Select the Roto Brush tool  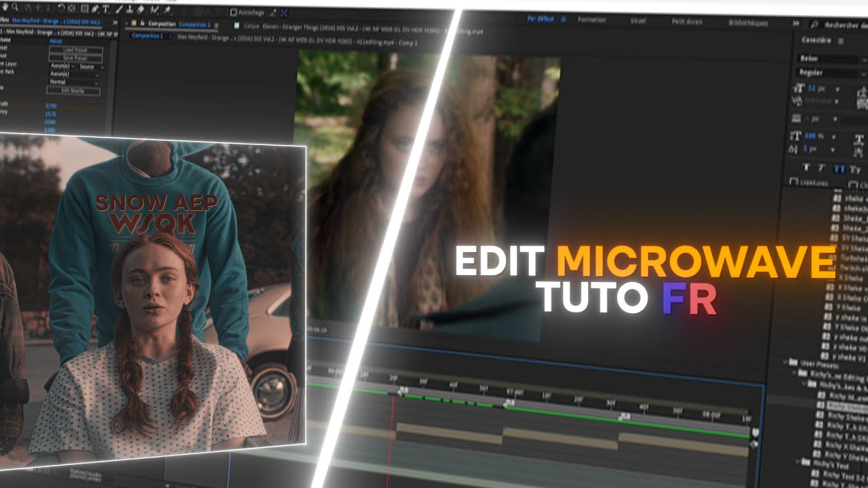coord(154,9)
